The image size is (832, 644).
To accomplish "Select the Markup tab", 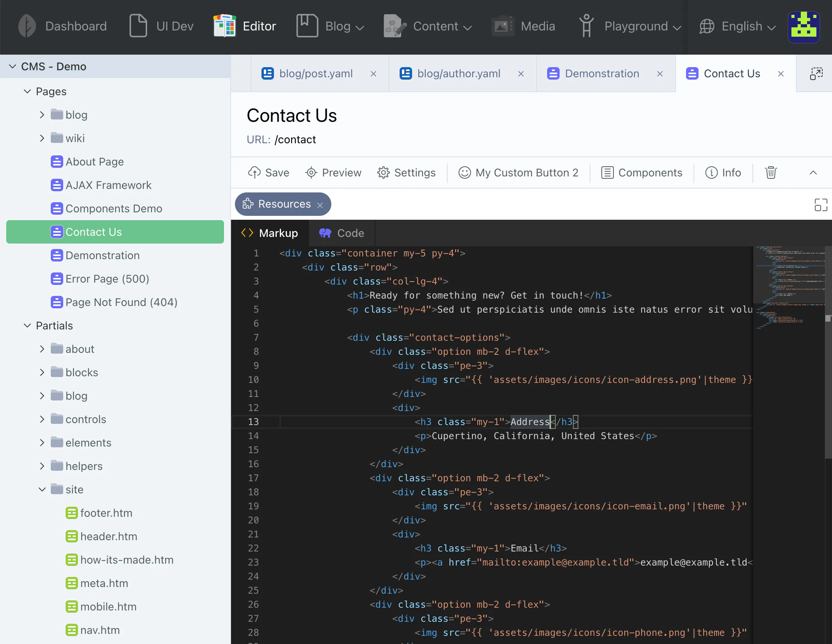I will coord(270,233).
